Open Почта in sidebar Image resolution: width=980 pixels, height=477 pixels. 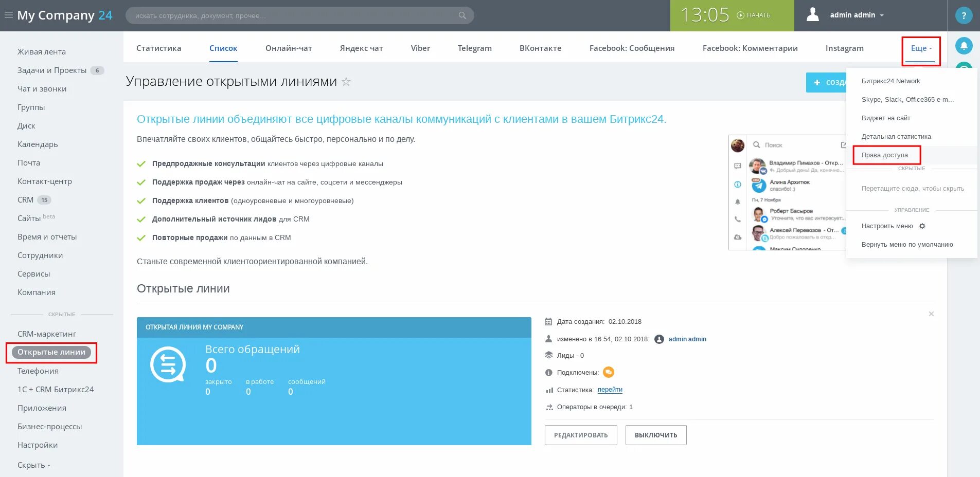coord(29,163)
